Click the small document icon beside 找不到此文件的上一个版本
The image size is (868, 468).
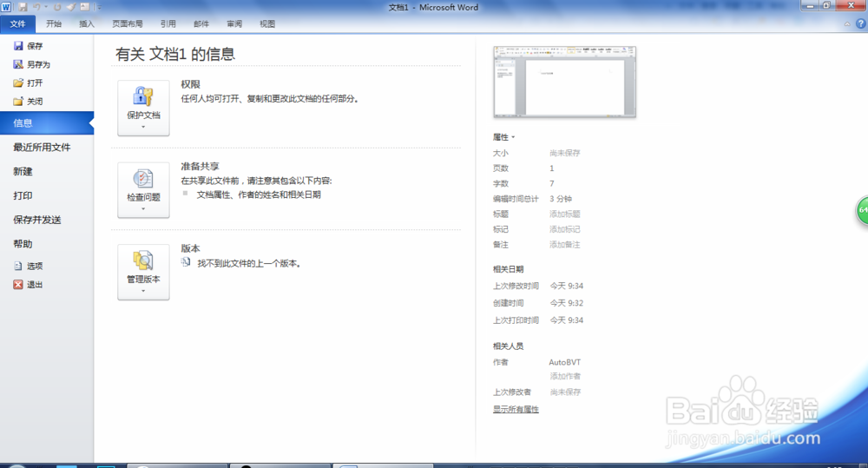click(x=186, y=262)
